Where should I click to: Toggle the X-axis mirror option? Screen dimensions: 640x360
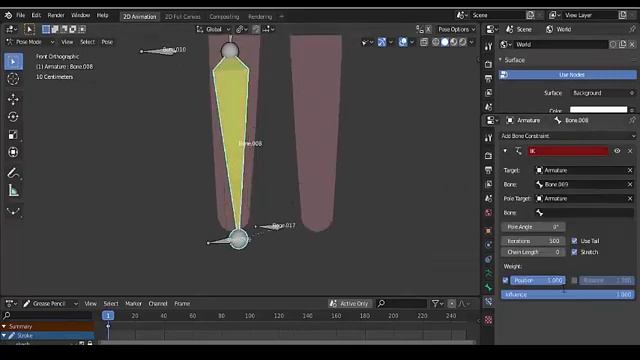coord(428,29)
